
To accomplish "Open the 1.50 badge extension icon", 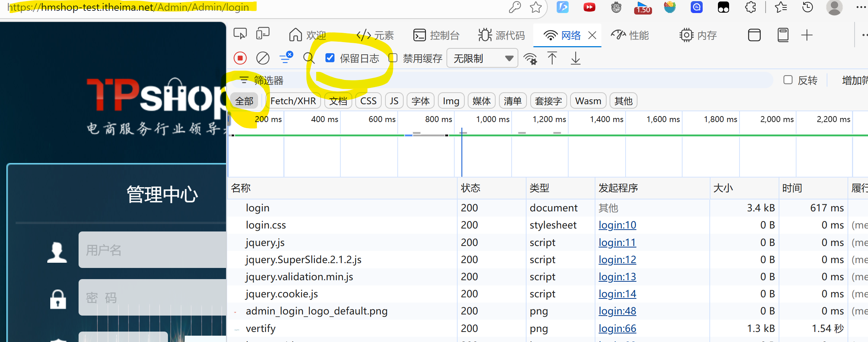I will coord(643,7).
